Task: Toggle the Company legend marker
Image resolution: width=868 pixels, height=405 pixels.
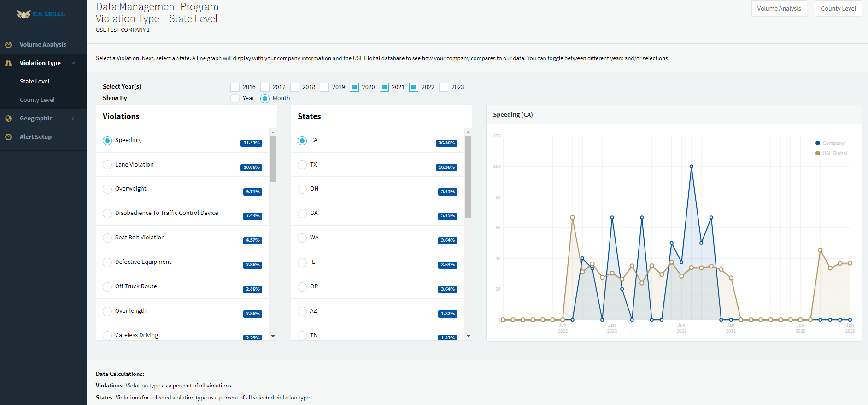Action: tap(818, 143)
